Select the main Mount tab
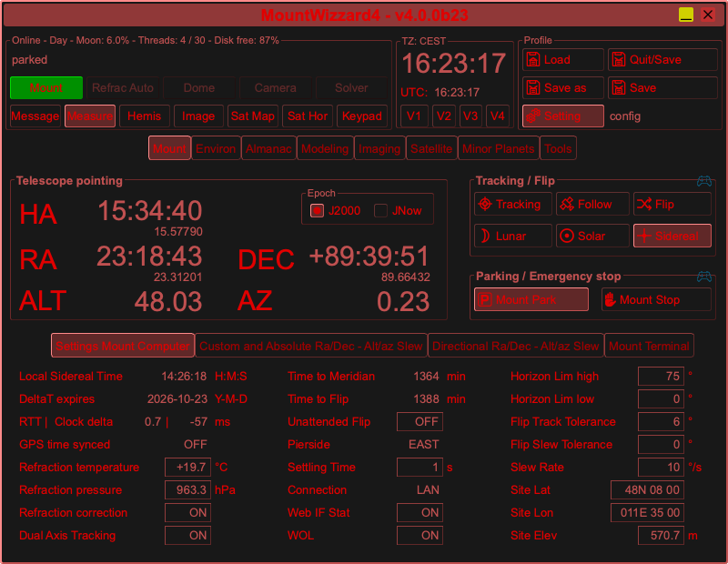The width and height of the screenshot is (728, 564). pos(169,148)
